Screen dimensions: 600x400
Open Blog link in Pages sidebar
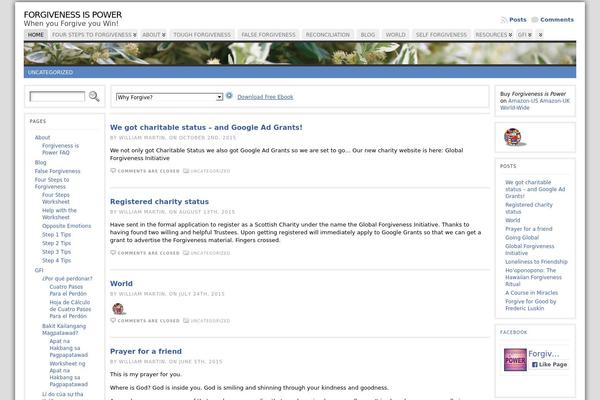click(40, 162)
